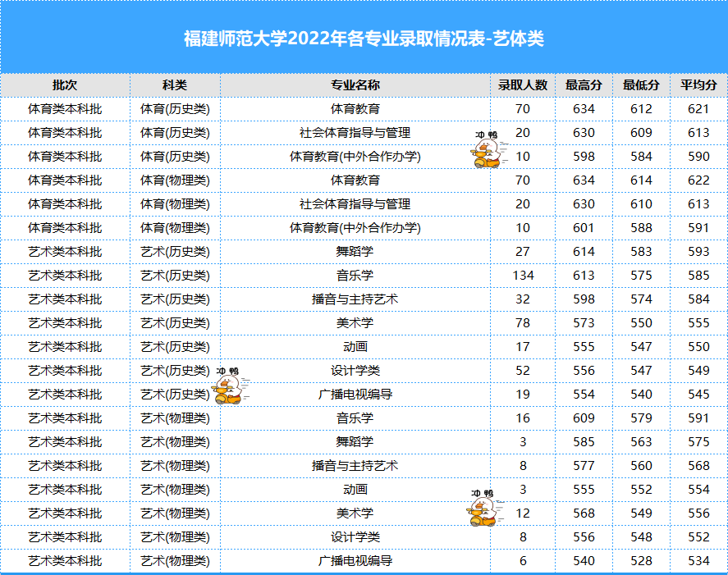The width and height of the screenshot is (728, 575).
Task: Click the enrollment count 52 for 设计学类
Action: pyautogui.click(x=522, y=371)
